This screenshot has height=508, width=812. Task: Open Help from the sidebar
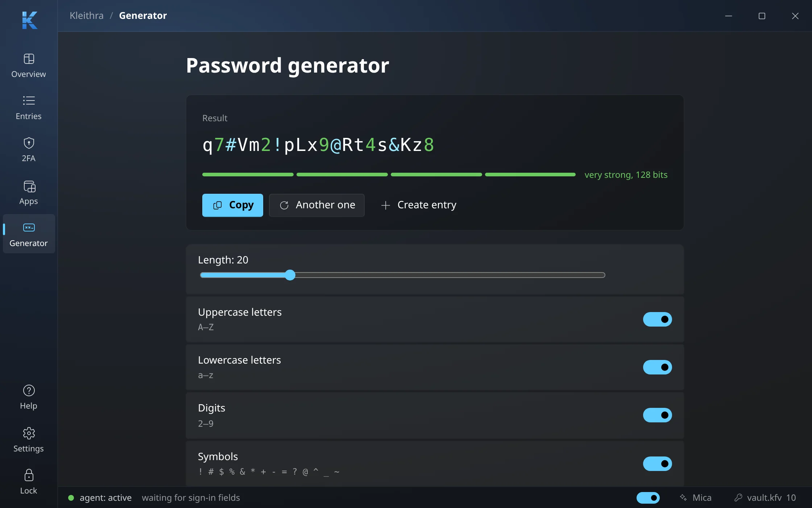29,397
